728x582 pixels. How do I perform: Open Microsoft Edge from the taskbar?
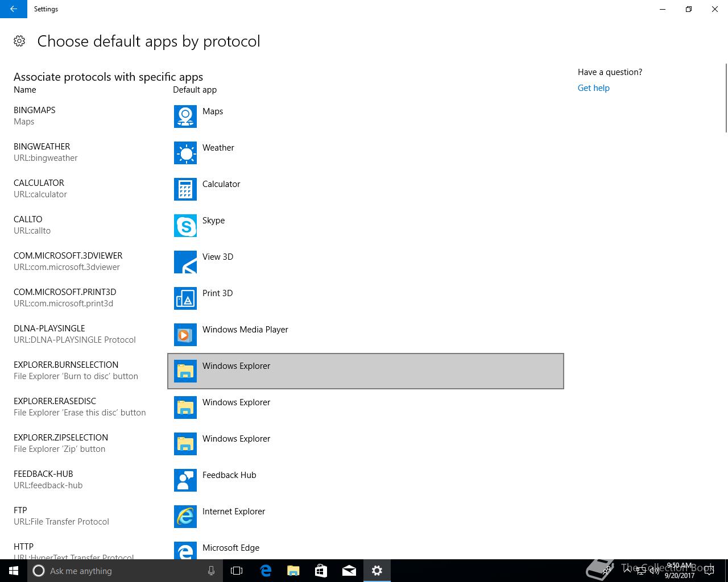tap(265, 571)
